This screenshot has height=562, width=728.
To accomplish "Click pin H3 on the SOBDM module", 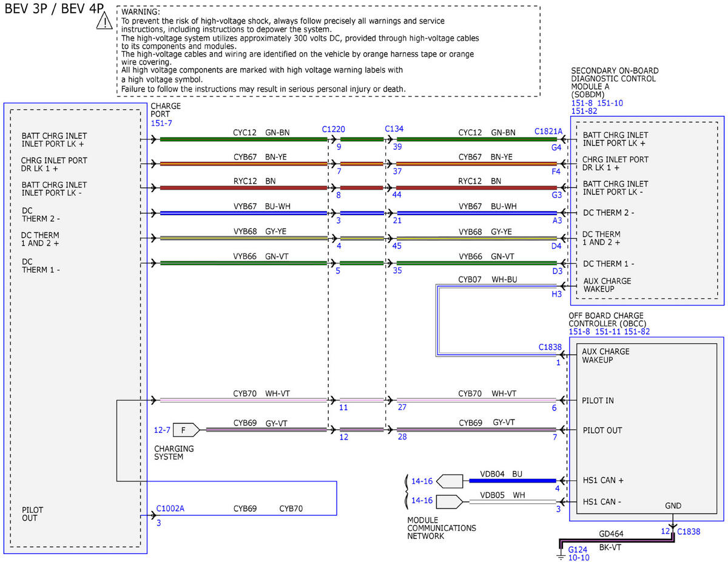I will pos(557,294).
